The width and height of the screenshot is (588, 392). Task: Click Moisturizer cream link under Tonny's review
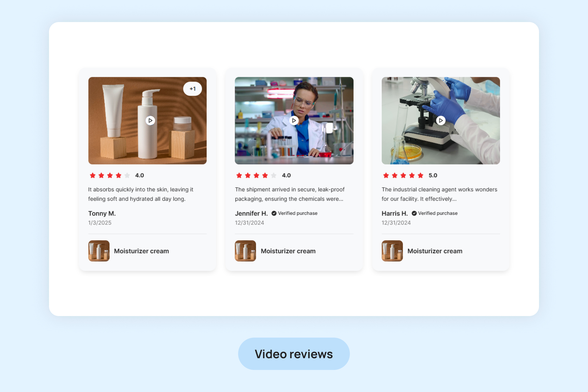coord(141,251)
